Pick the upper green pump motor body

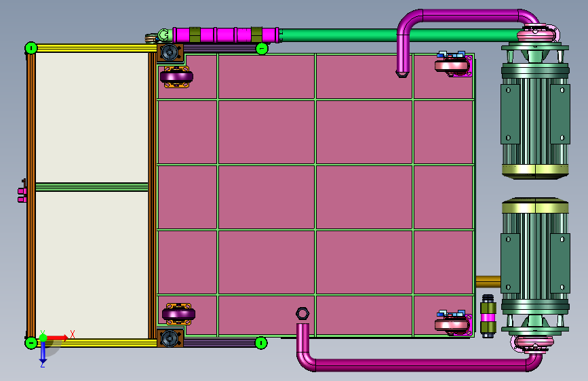(535, 113)
